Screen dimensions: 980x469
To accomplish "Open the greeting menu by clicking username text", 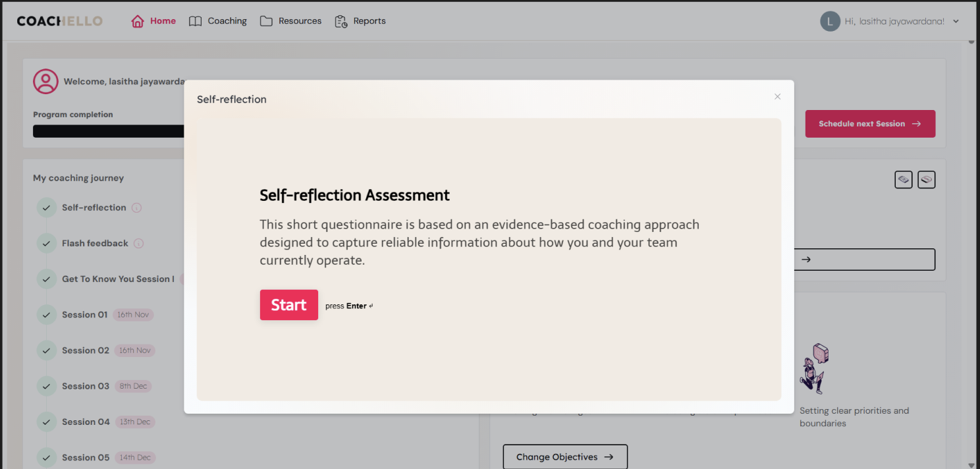I will pyautogui.click(x=894, y=21).
